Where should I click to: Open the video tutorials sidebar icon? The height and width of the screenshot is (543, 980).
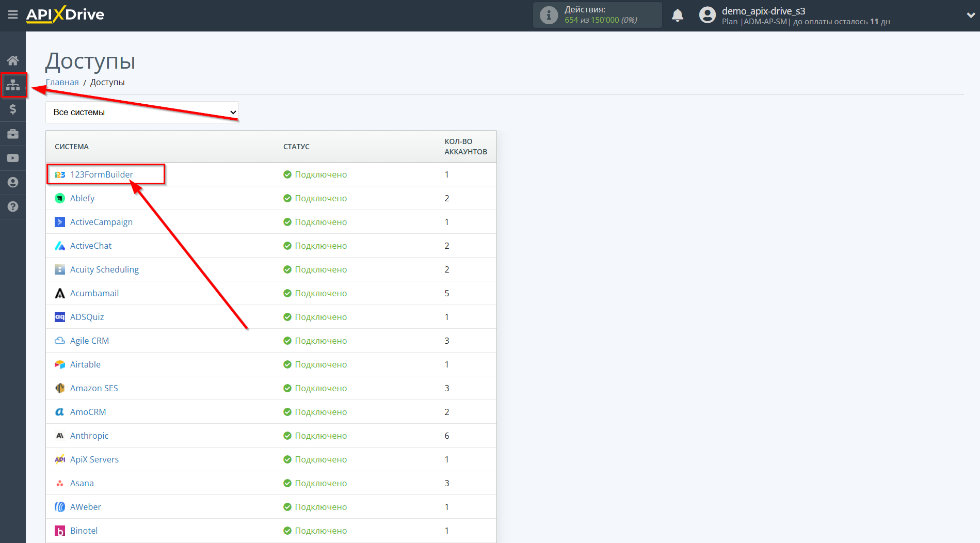click(13, 158)
